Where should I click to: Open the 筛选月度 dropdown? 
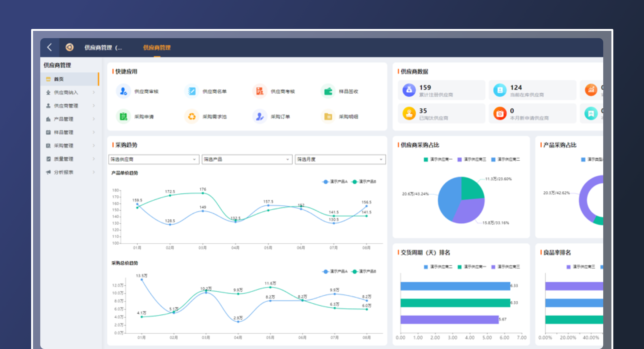click(340, 159)
